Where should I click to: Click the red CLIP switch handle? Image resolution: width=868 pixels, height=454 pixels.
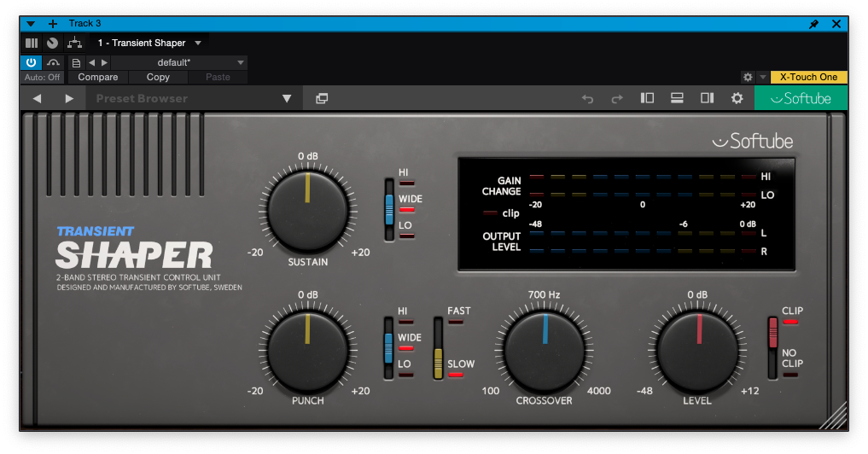tap(772, 332)
